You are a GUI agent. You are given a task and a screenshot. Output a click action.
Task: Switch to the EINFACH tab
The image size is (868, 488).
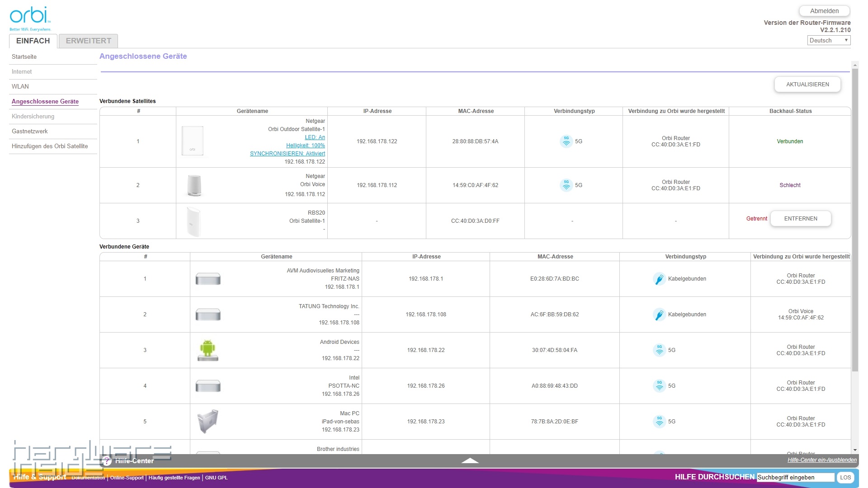[33, 41]
